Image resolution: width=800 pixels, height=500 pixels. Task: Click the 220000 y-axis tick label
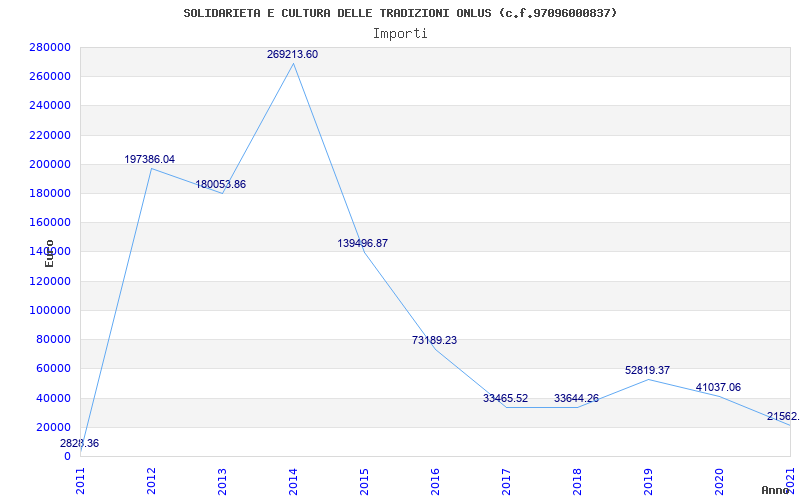[x=50, y=135]
